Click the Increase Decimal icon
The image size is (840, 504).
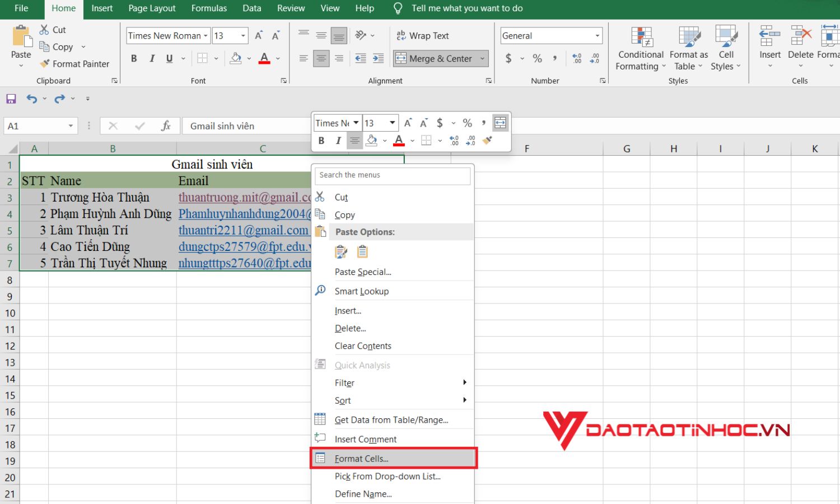[x=577, y=58]
